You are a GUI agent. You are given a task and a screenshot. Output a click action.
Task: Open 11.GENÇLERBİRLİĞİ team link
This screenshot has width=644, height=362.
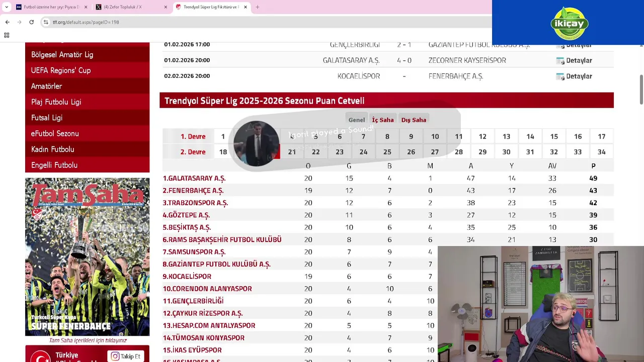pyautogui.click(x=193, y=301)
